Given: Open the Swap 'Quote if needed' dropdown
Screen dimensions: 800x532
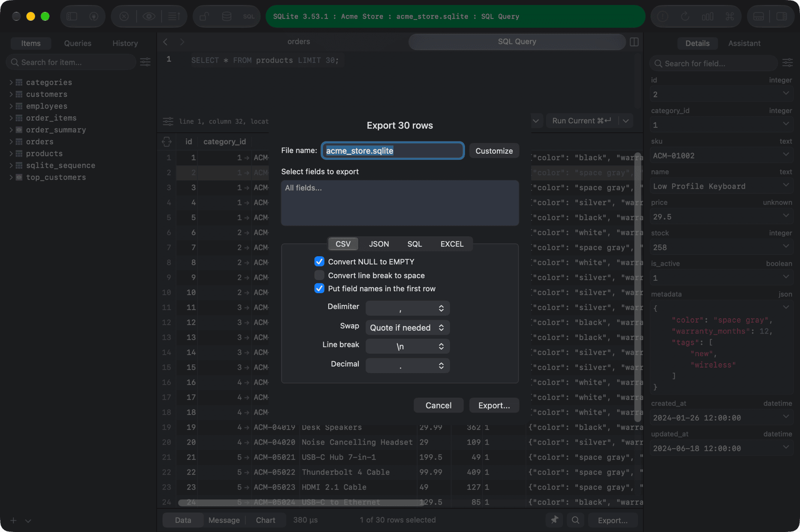Looking at the screenshot, I should click(x=407, y=328).
